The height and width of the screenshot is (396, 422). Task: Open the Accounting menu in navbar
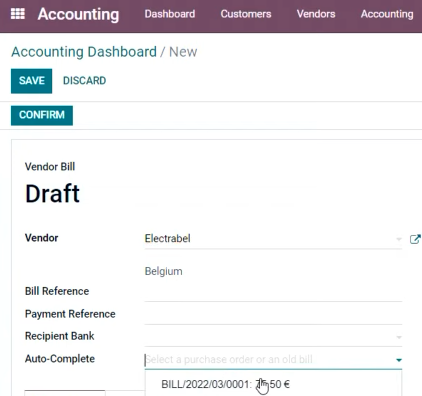[387, 14]
